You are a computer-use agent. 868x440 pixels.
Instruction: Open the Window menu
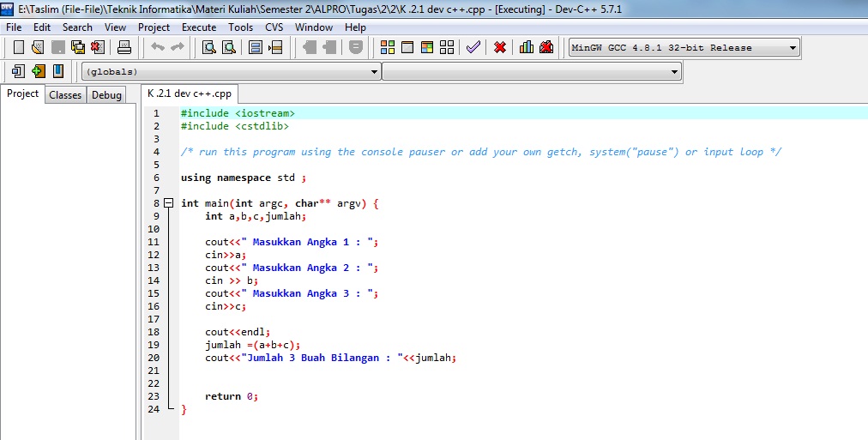click(314, 27)
